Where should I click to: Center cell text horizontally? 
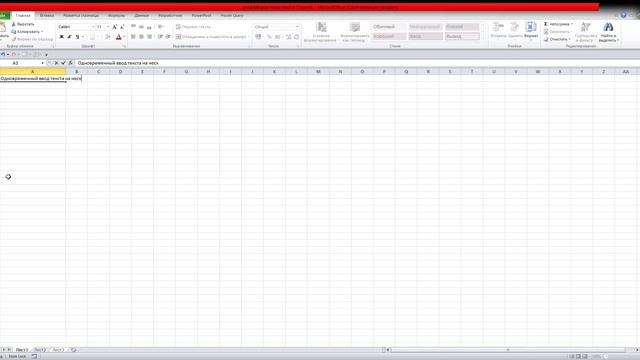141,37
